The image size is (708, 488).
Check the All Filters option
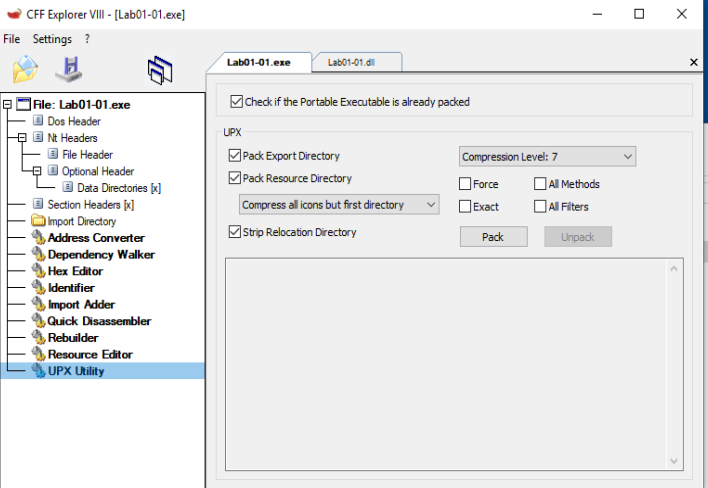(540, 206)
